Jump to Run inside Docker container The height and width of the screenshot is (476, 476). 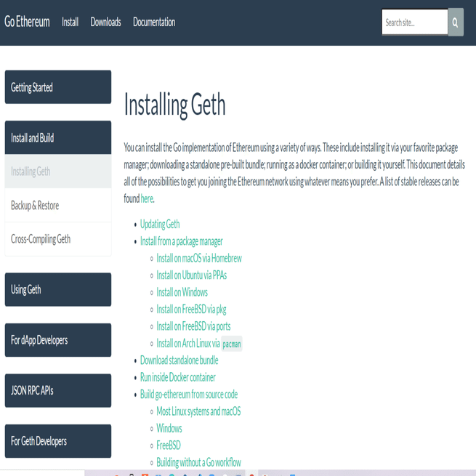point(178,377)
